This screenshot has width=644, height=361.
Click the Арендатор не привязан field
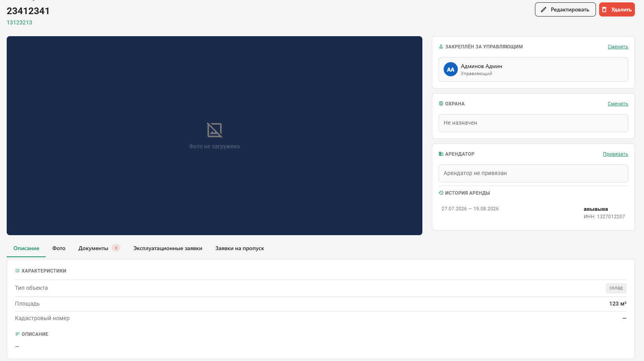[x=533, y=173]
